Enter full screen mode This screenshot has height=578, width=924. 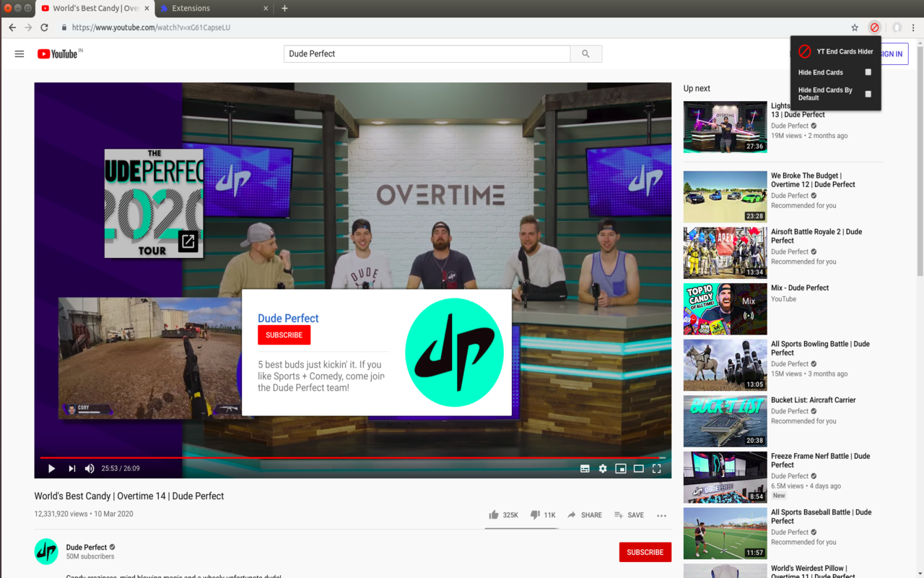coord(656,468)
